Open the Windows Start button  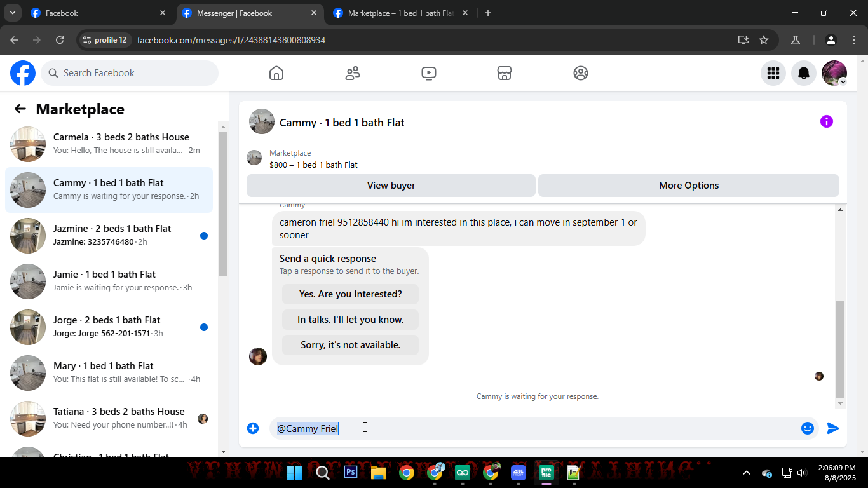click(x=295, y=473)
